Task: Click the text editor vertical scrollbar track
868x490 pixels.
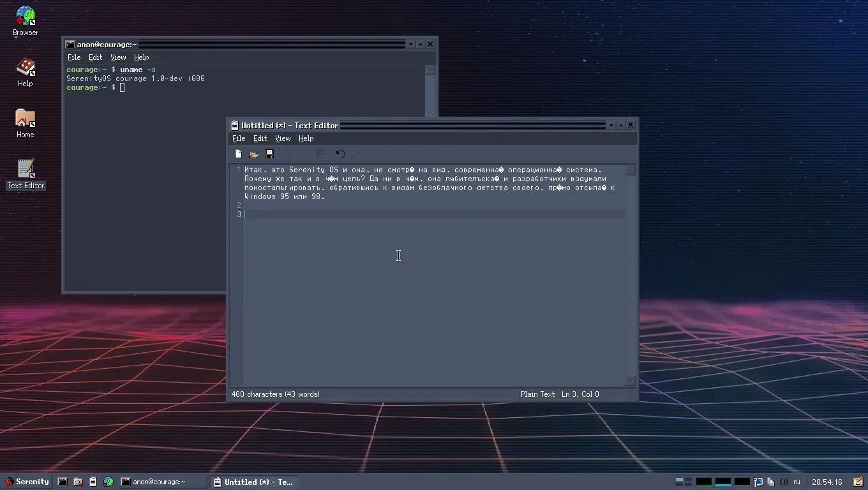Action: point(630,274)
